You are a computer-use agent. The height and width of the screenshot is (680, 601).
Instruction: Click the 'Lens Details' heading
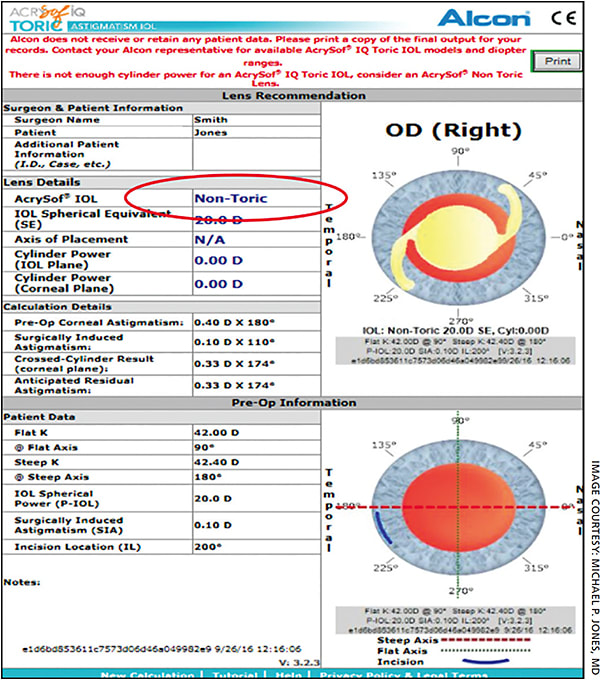point(42,183)
